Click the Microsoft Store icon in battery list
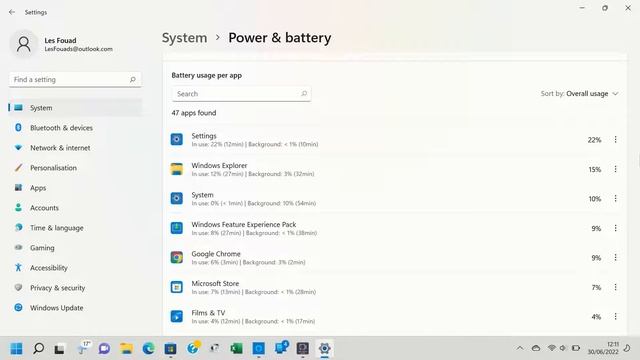This screenshot has width=640, height=360. 177,287
